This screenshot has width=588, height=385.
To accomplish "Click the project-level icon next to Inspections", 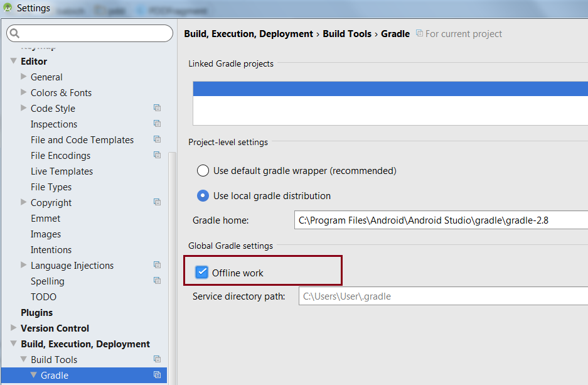I will click(157, 124).
